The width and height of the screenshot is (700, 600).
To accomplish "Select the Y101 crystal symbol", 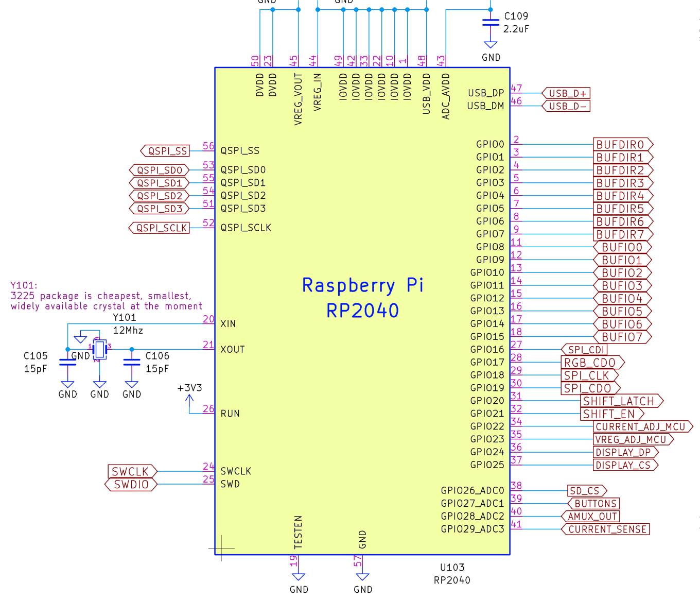I will tap(99, 349).
